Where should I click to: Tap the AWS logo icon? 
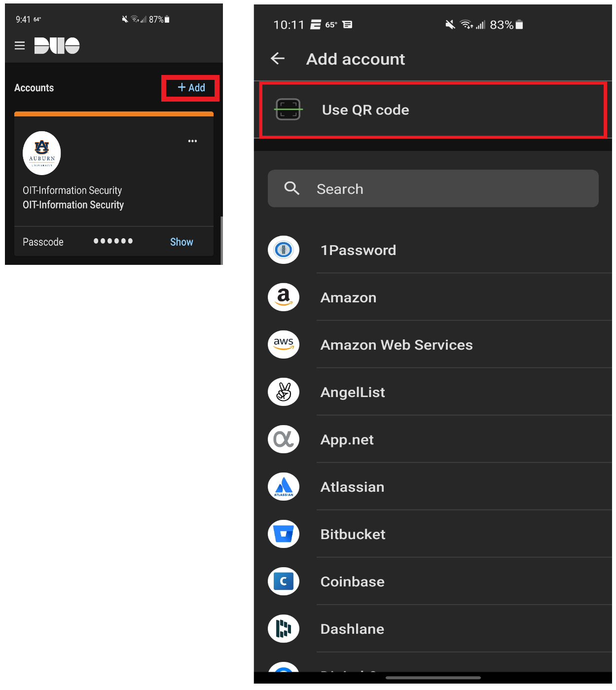pos(284,345)
